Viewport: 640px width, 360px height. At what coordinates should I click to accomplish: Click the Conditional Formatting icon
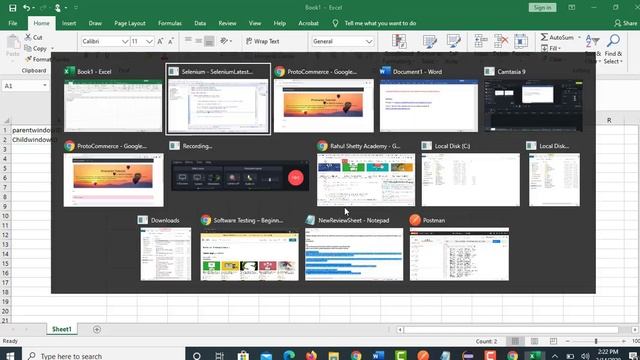(399, 42)
